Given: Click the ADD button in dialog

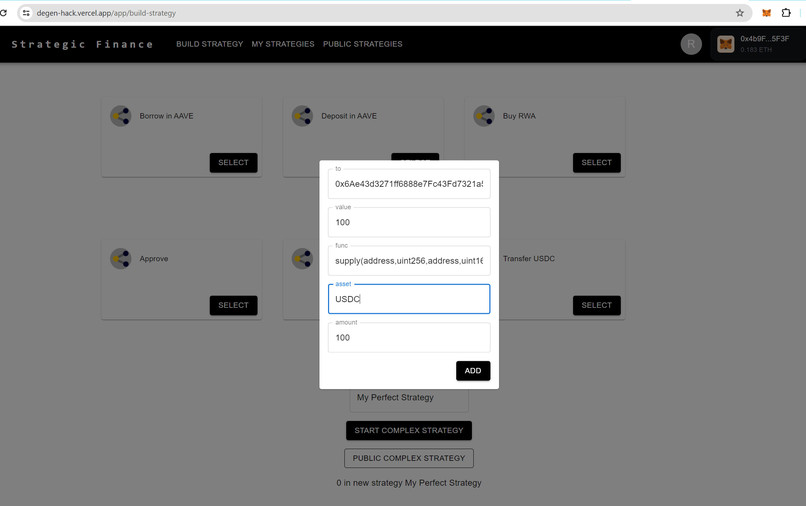Looking at the screenshot, I should tap(473, 371).
